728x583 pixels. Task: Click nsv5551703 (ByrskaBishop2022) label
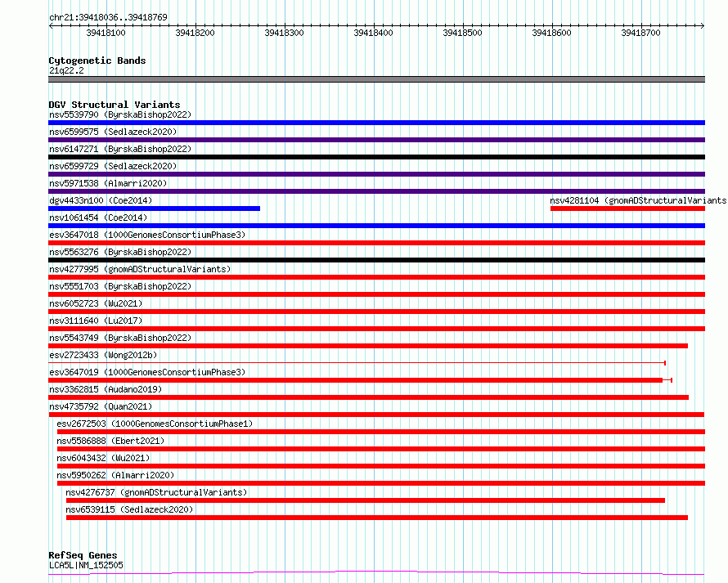click(120, 286)
